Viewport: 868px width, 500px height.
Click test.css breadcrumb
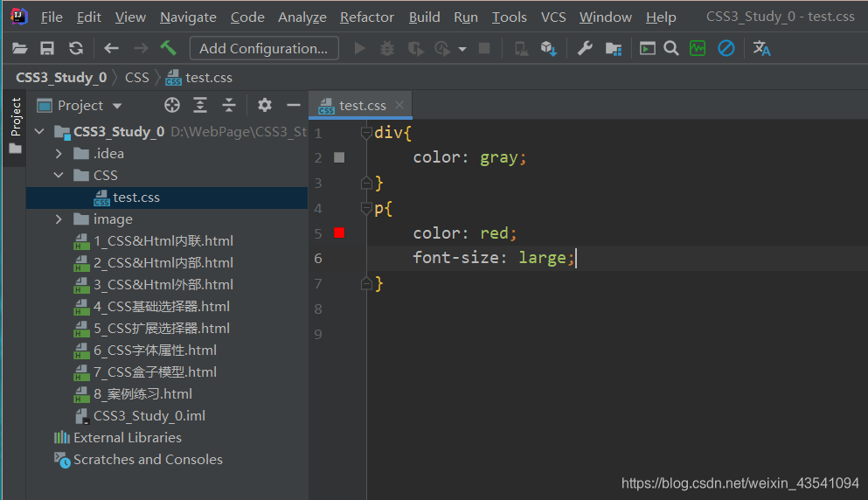199,78
